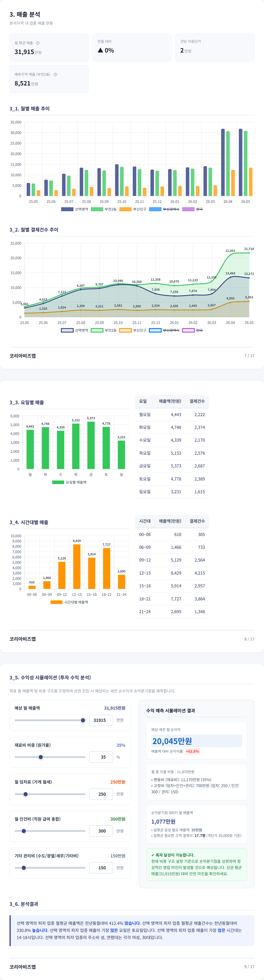
Task: Click the 250 monthly rent input field
Action: [101, 794]
